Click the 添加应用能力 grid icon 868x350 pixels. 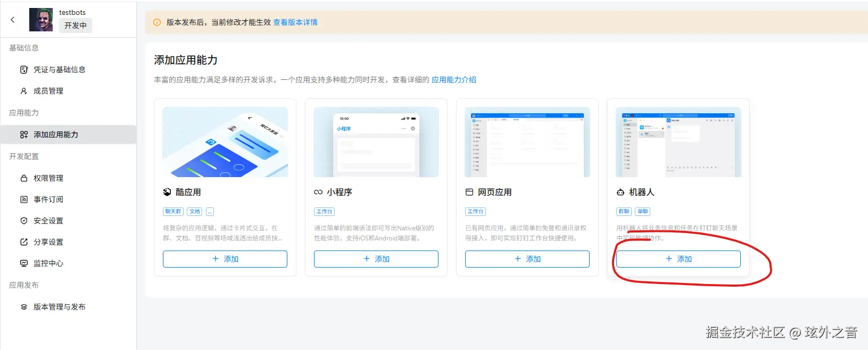pyautogui.click(x=24, y=135)
